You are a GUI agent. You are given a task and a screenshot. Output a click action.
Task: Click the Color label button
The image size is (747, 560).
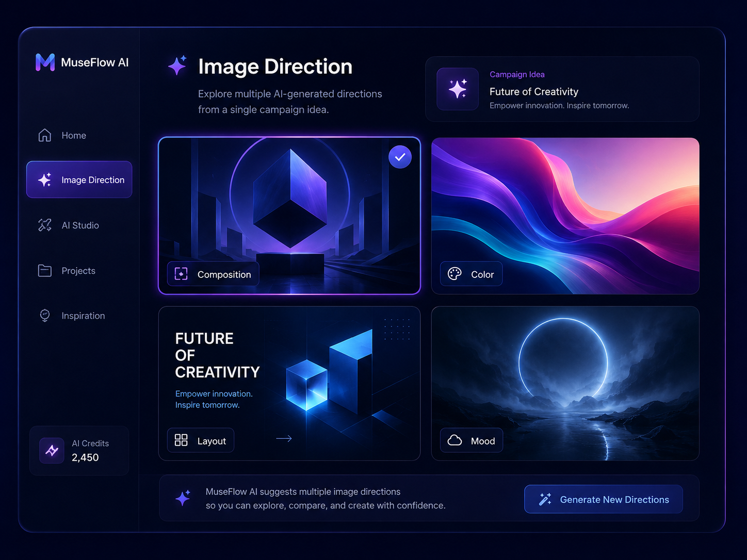pos(471,274)
